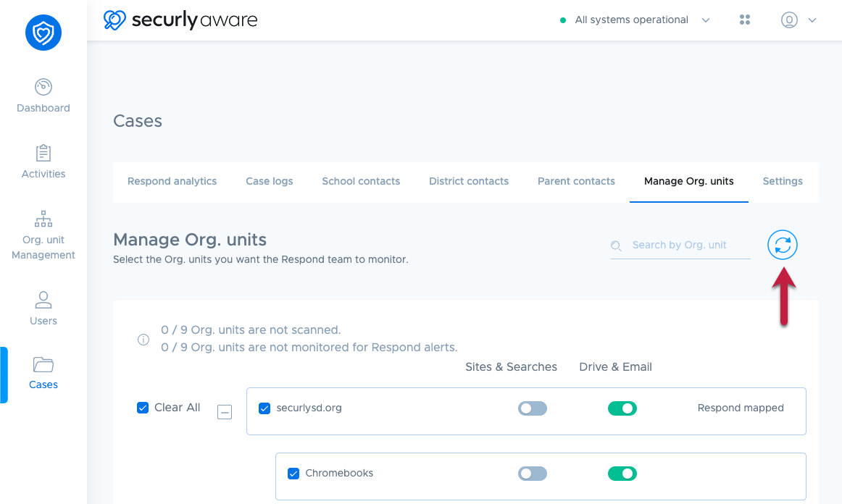842x504 pixels.
Task: Click the green system status dot
Action: (x=563, y=20)
